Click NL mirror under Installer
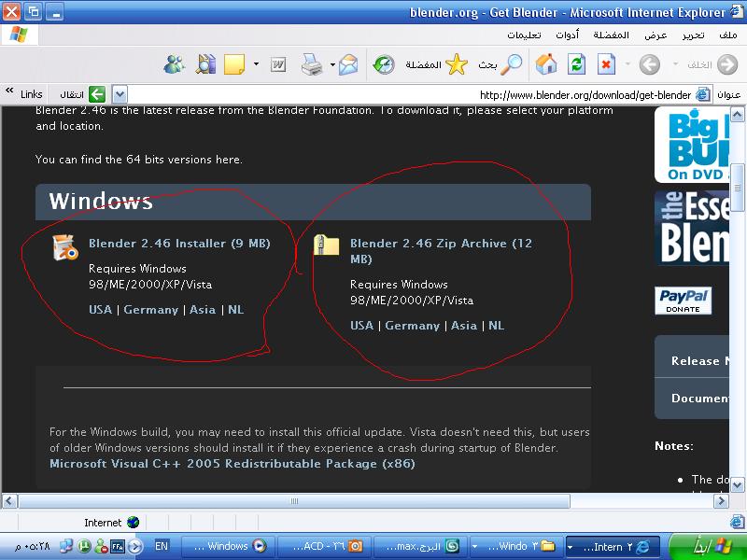 tap(236, 310)
